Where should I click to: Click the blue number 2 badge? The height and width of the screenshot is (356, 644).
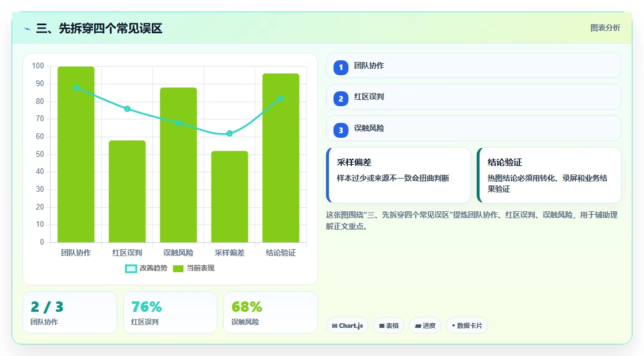340,98
